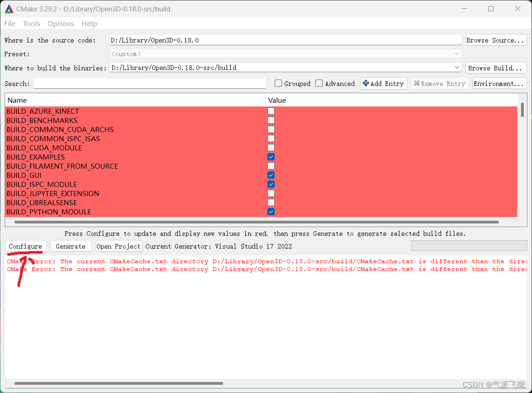Uncheck the BUILD_EXAMPLES checkbox
This screenshot has height=393, width=532.
(271, 157)
